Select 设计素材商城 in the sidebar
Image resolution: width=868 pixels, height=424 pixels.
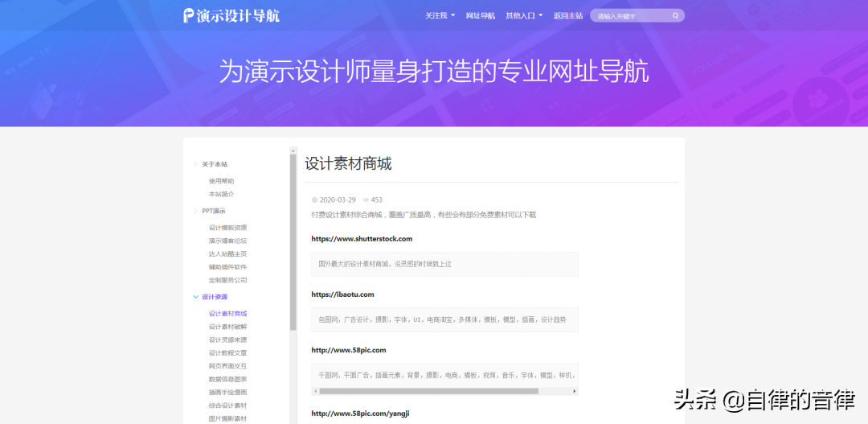pyautogui.click(x=227, y=313)
